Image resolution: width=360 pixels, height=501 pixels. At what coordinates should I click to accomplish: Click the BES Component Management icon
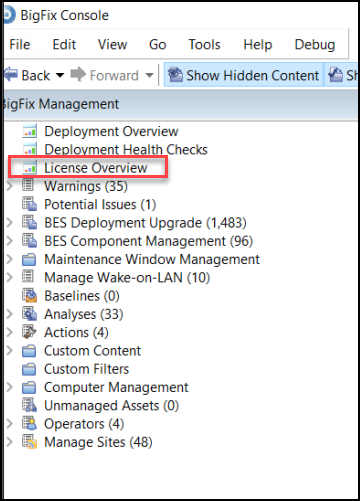(x=29, y=241)
